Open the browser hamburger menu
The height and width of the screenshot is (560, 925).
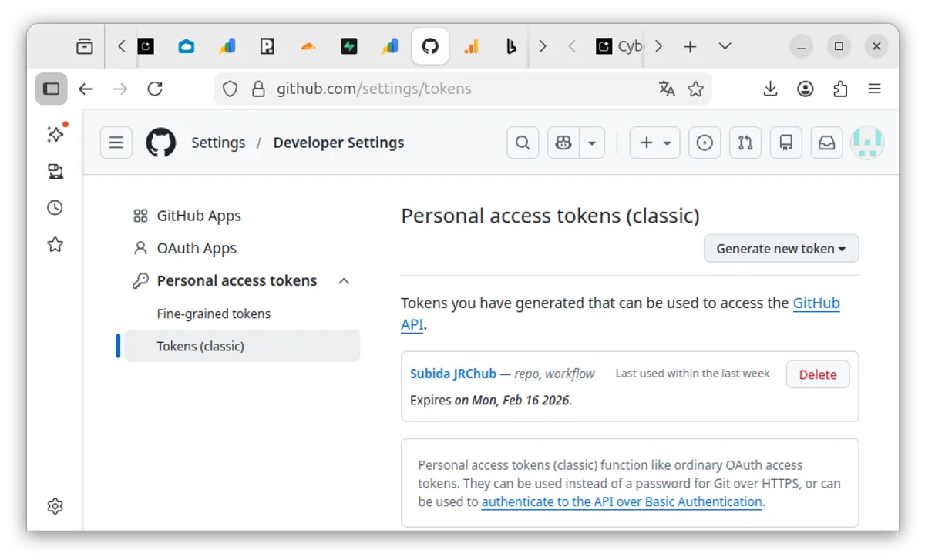coord(874,89)
